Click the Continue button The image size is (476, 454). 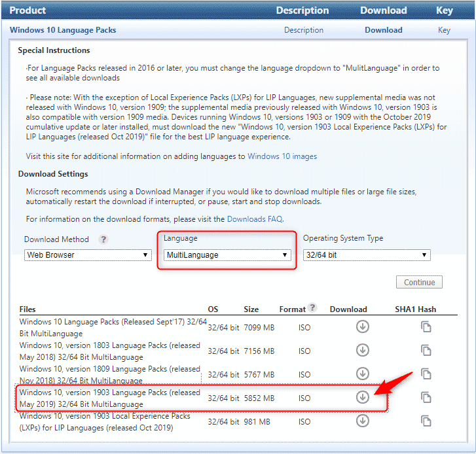click(x=419, y=283)
